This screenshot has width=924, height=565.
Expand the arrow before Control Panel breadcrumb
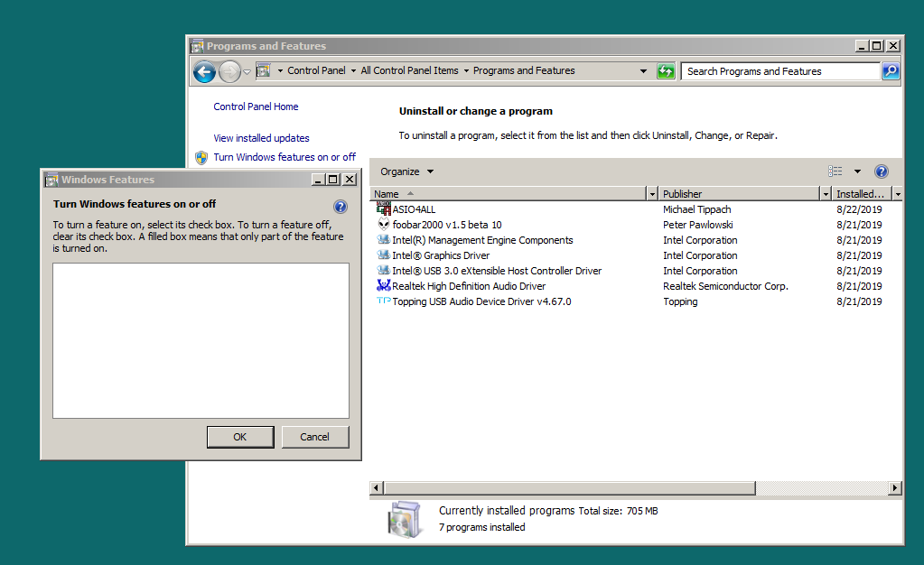[x=281, y=70]
